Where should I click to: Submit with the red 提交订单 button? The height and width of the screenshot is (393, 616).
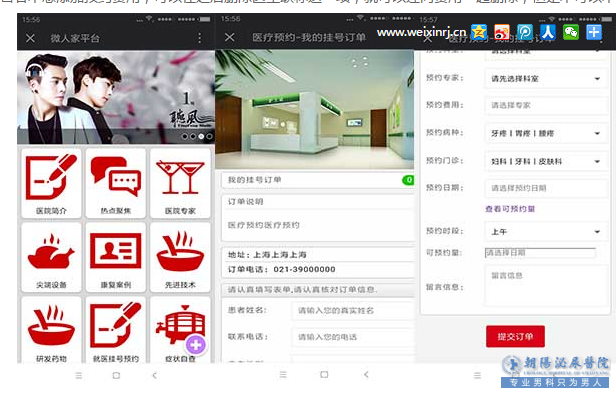[515, 336]
